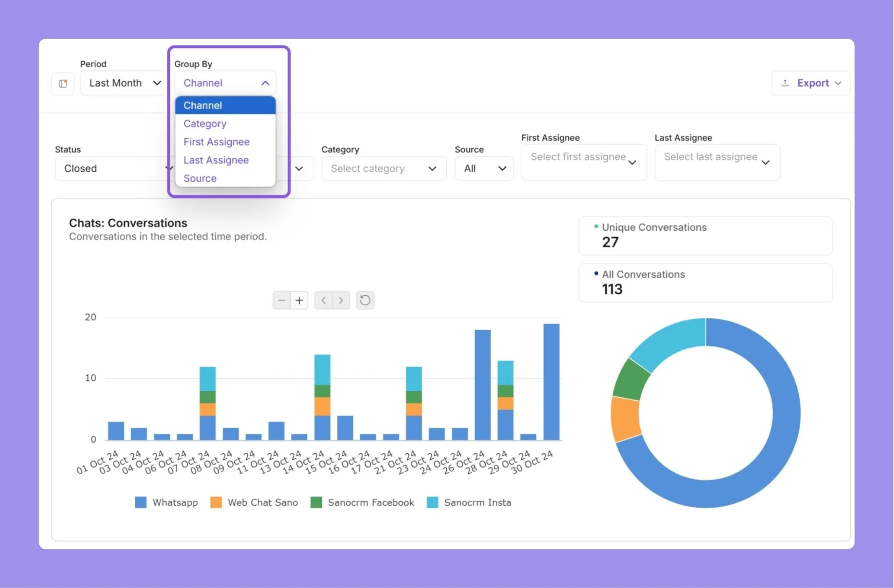This screenshot has width=894, height=588.
Task: Click the Export upload icon
Action: (x=785, y=83)
